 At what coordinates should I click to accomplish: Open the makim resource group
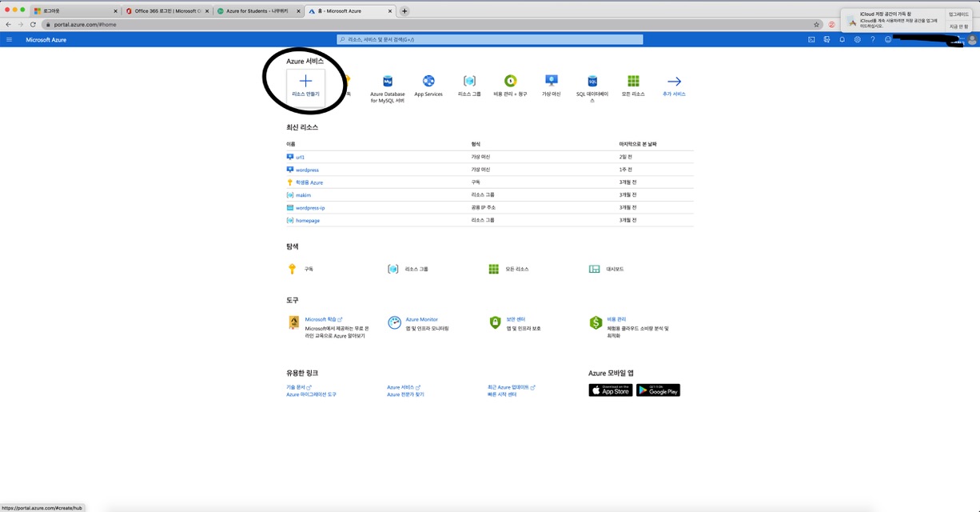pos(303,195)
